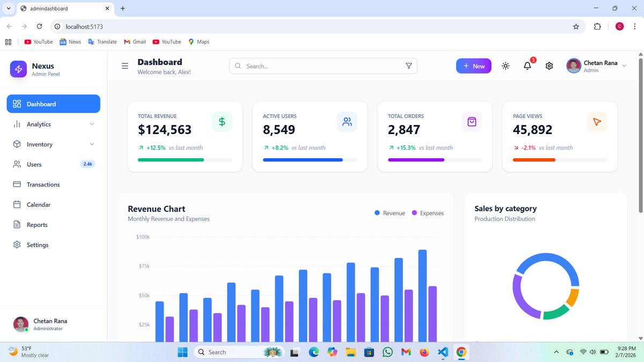Click the green donut chart segment

point(556,313)
